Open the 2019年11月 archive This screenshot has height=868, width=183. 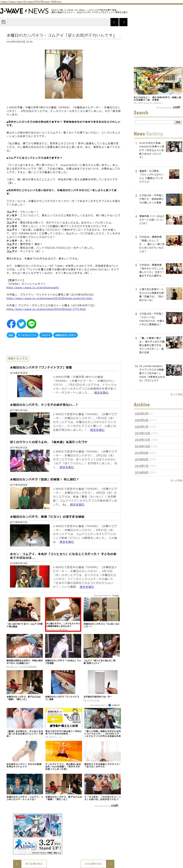pos(142,440)
